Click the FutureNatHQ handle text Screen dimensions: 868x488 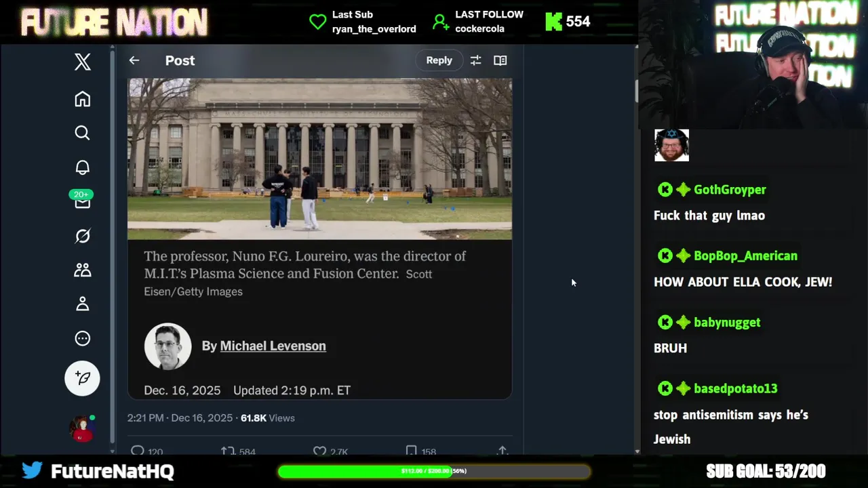113,471
